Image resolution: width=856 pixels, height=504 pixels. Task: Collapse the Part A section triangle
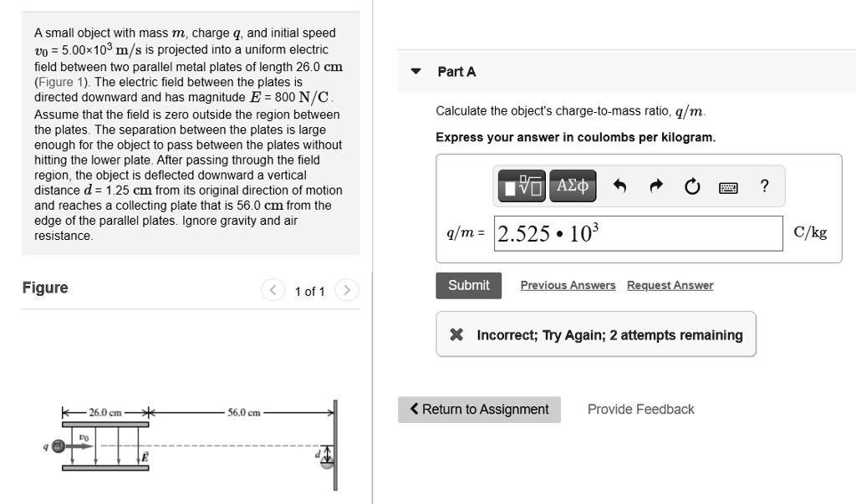[416, 71]
